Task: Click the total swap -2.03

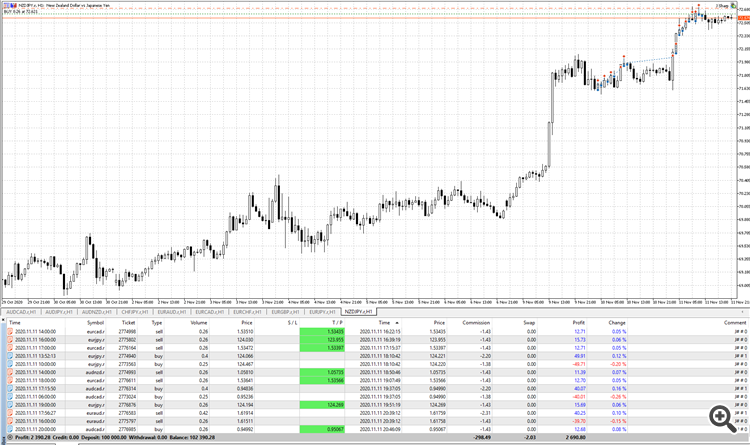Action: 530,437
